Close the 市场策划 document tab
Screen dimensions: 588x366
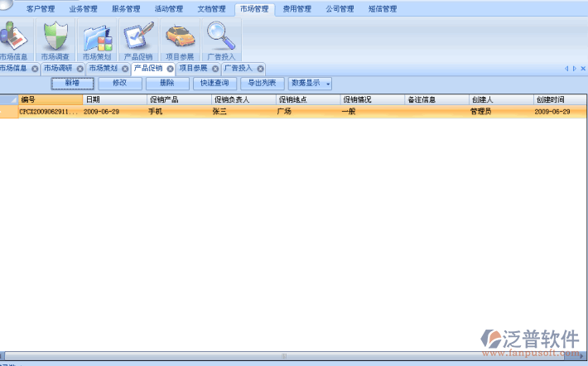click(125, 69)
